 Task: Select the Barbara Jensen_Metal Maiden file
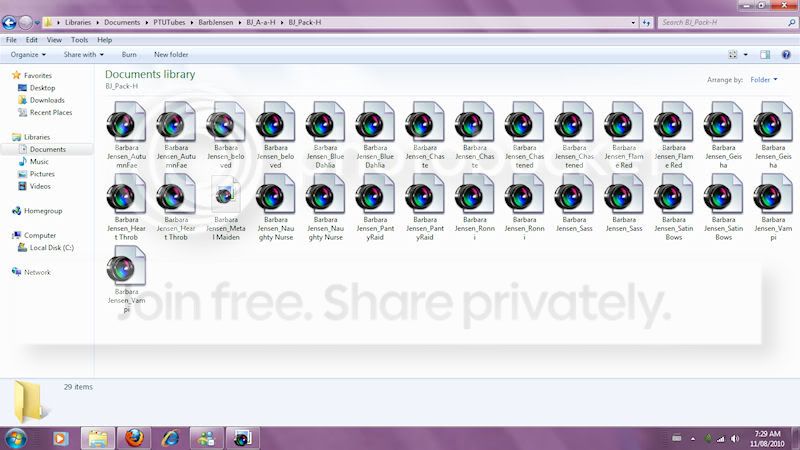pyautogui.click(x=226, y=209)
